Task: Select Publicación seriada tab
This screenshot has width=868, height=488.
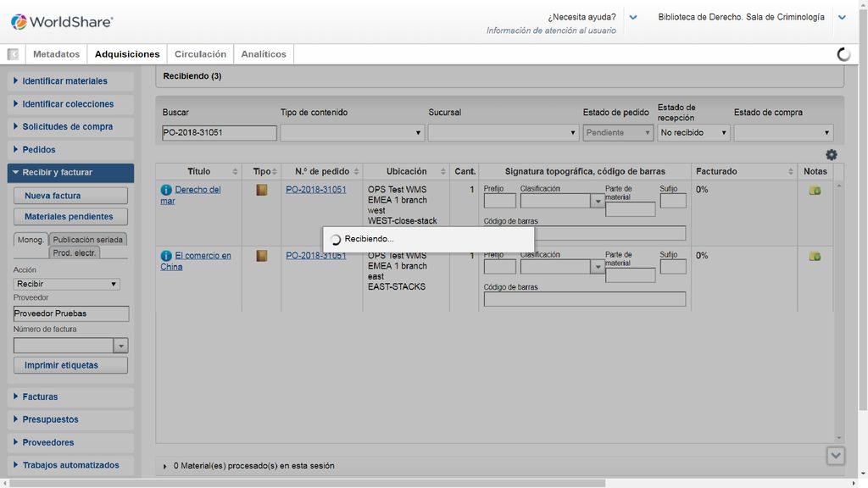Action: coord(87,240)
